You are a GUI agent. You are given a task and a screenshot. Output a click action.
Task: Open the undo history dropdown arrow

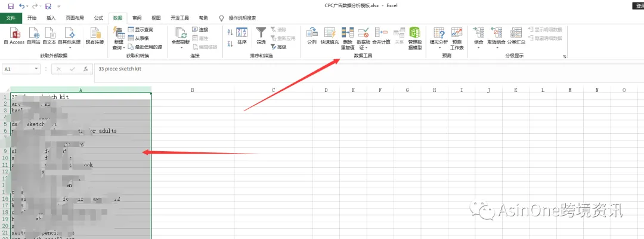(x=27, y=6)
